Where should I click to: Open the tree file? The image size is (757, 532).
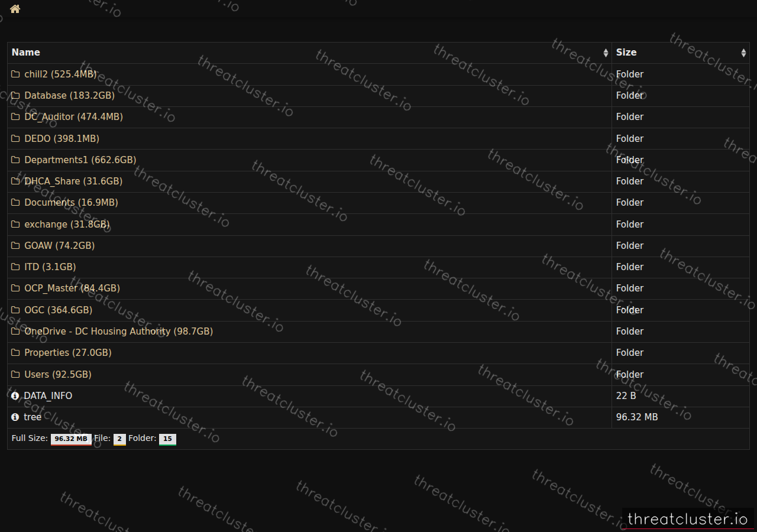33,417
